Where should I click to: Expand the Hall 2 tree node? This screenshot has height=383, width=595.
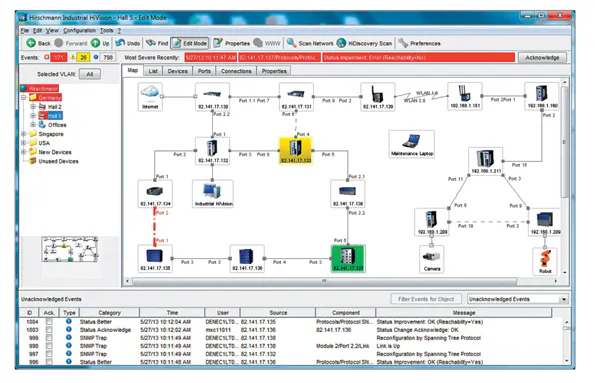(33, 107)
